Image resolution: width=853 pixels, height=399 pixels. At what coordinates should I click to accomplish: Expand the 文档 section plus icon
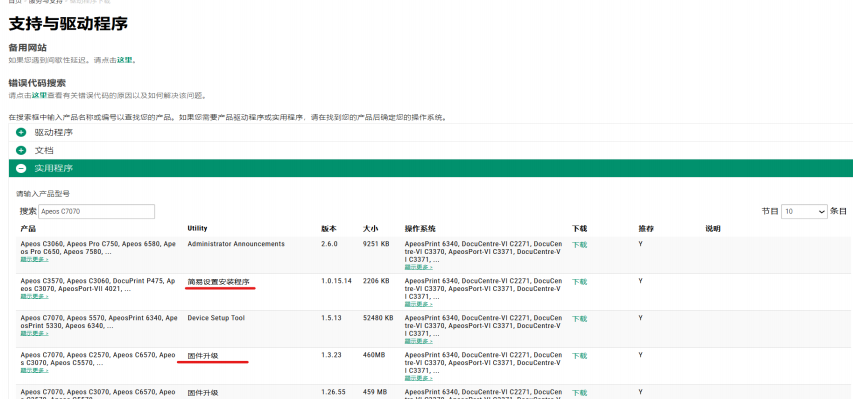point(21,150)
